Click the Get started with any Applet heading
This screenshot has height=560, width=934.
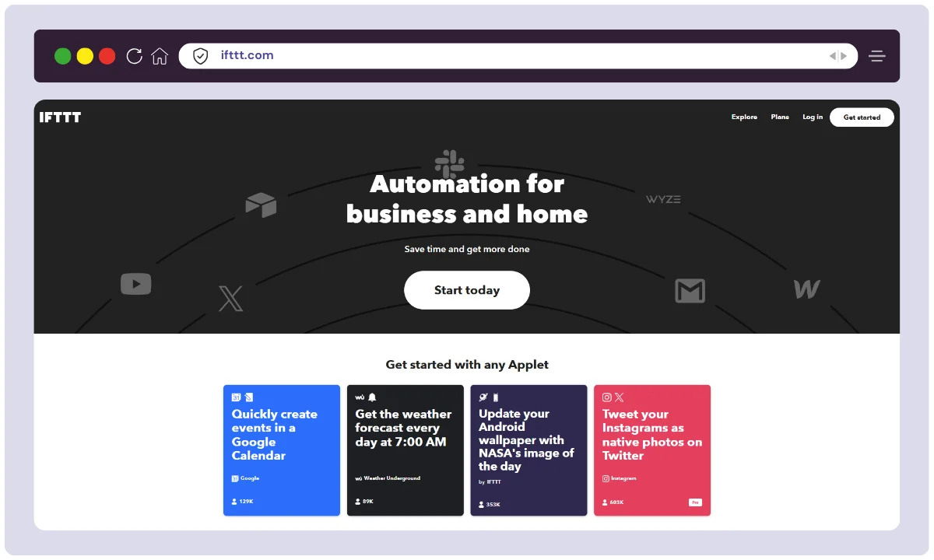[x=467, y=364]
